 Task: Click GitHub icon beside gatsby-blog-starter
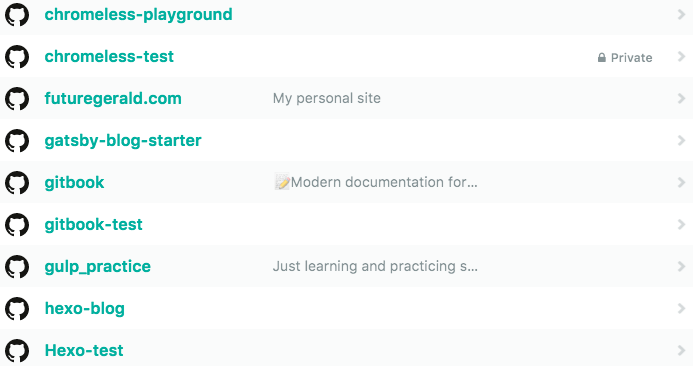(17, 140)
